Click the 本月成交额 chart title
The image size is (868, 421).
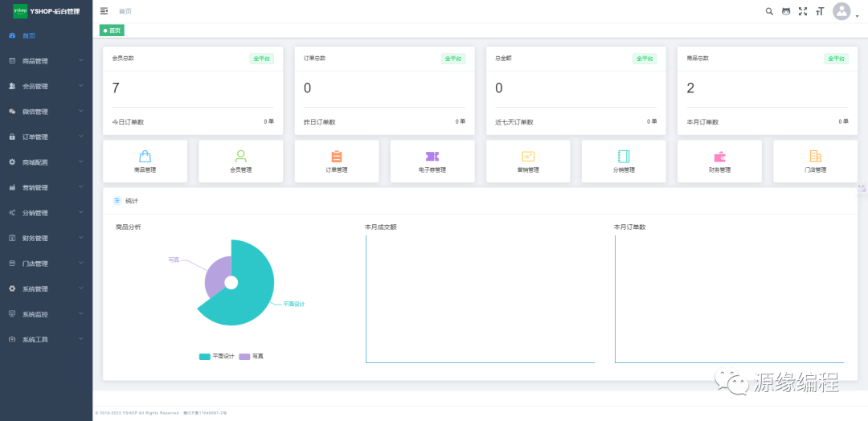click(381, 227)
